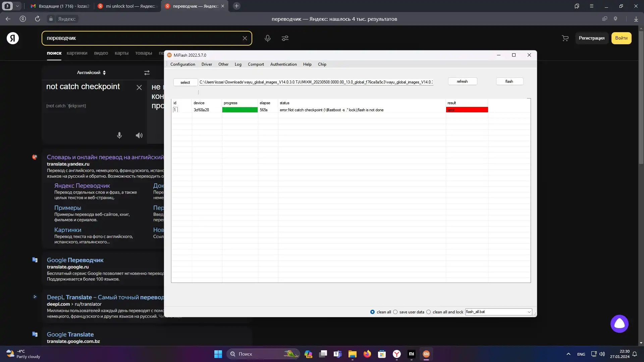Open the Driver menu in MiFlash
Screen dimensions: 644x362
pos(207,64)
